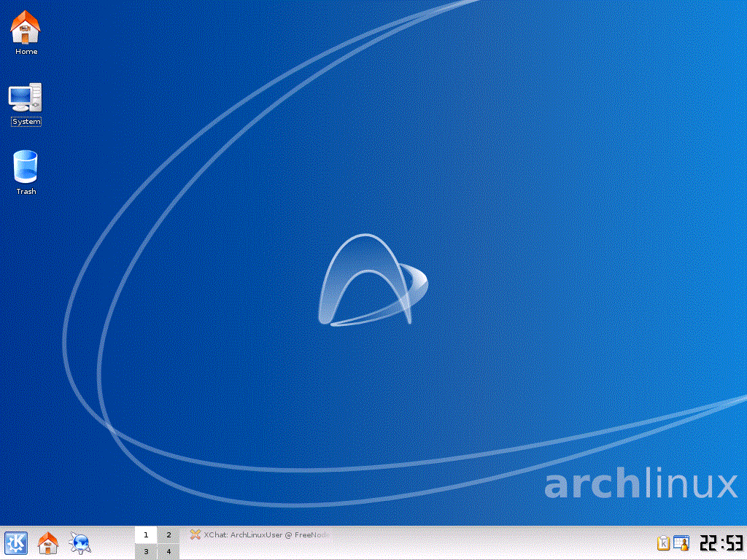Click the Home folder icon in the panel
This screenshot has width=747, height=560.
point(48,543)
